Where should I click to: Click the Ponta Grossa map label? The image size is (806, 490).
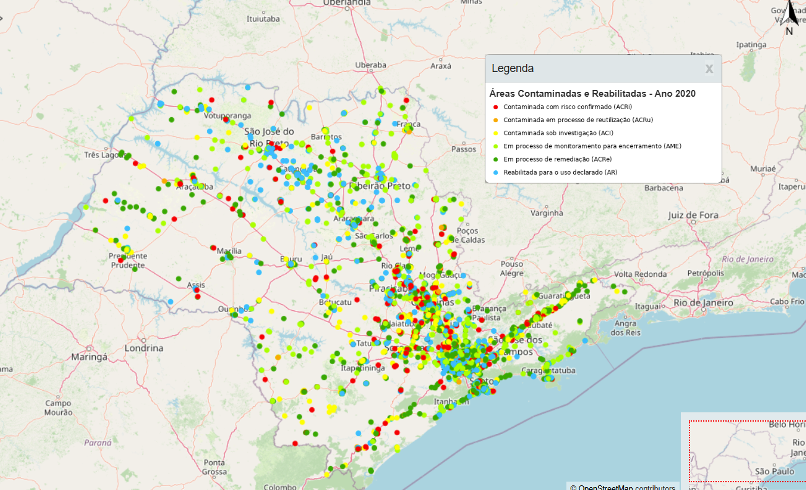(215, 466)
